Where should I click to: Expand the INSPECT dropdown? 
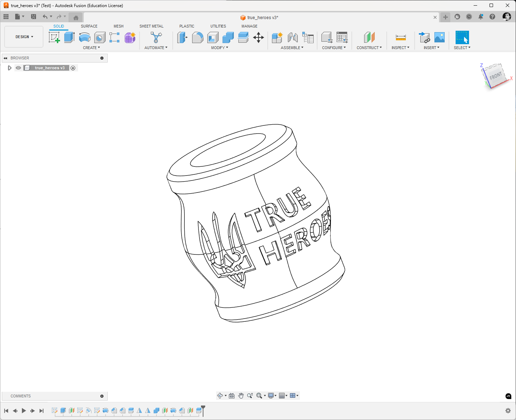pyautogui.click(x=401, y=48)
